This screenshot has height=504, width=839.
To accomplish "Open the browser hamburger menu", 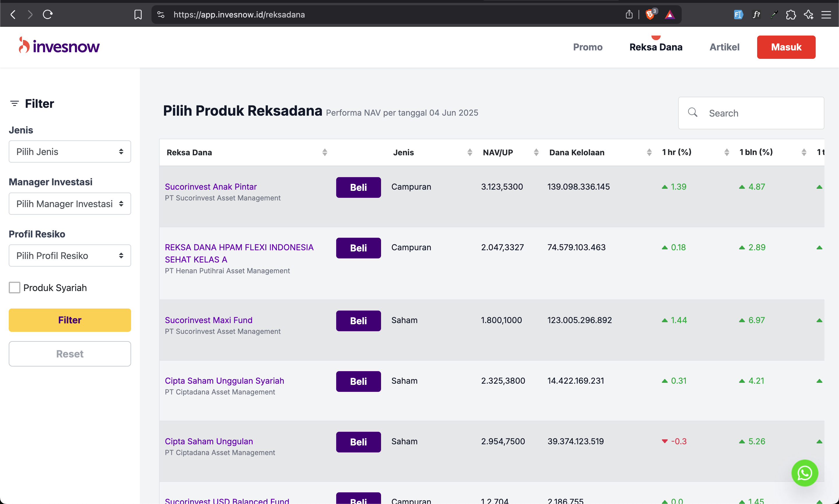I will click(826, 15).
